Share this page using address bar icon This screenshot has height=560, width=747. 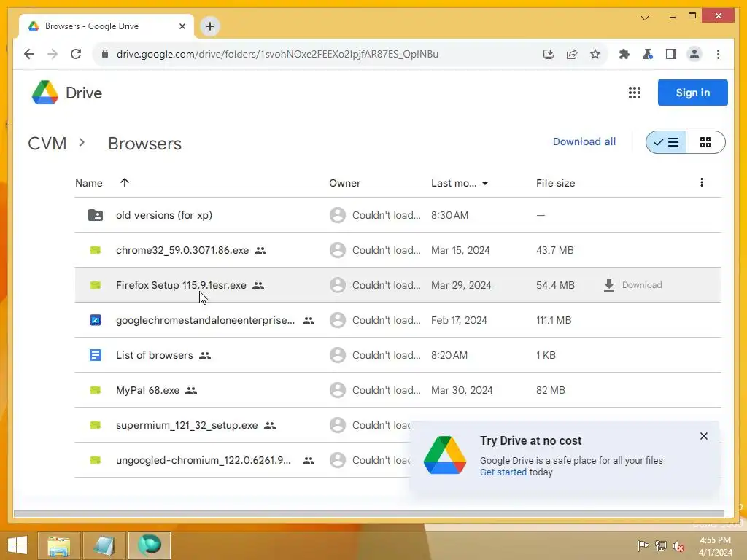[572, 54]
